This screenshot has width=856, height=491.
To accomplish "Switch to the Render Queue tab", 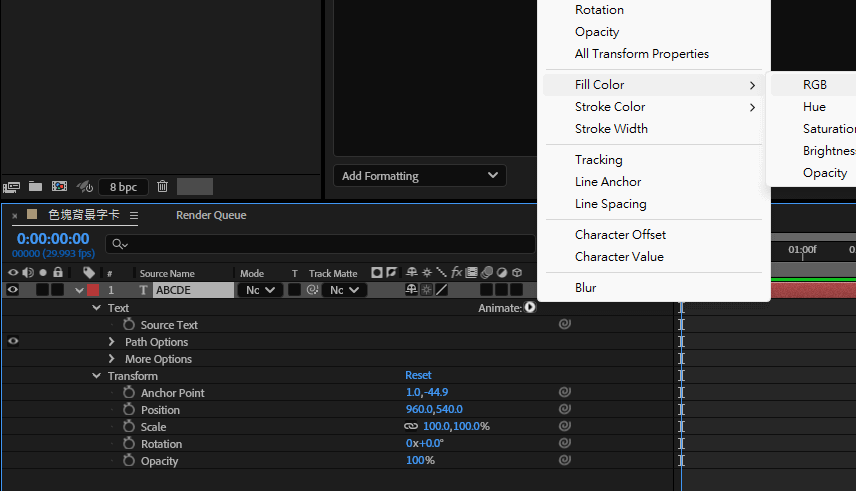I will click(210, 215).
